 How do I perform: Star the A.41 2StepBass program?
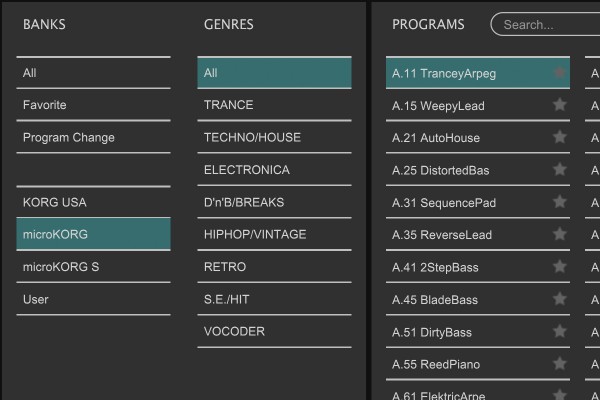pos(559,267)
